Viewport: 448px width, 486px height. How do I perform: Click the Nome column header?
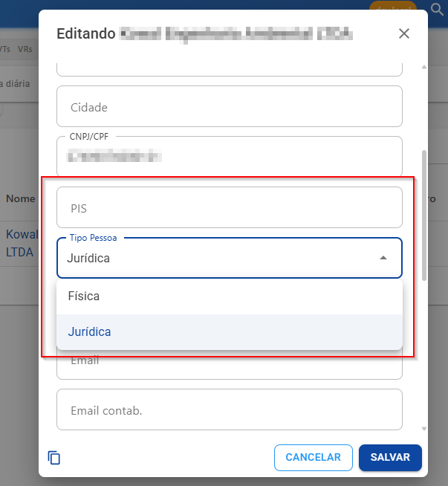(21, 198)
